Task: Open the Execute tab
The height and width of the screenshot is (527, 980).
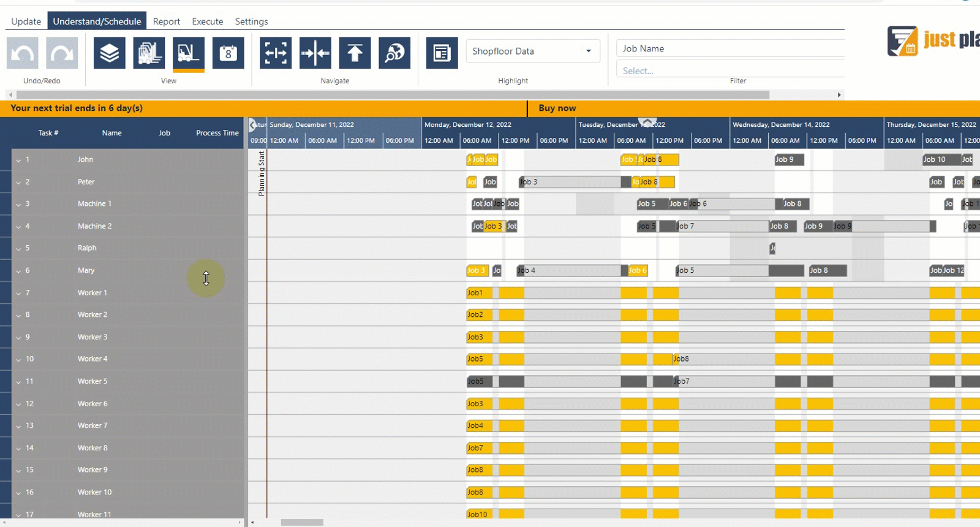Action: tap(208, 21)
